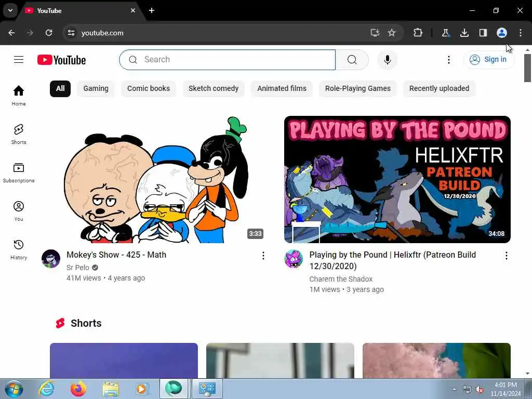Open Sr Pelo channel avatar
The width and height of the screenshot is (532, 399).
tap(51, 259)
